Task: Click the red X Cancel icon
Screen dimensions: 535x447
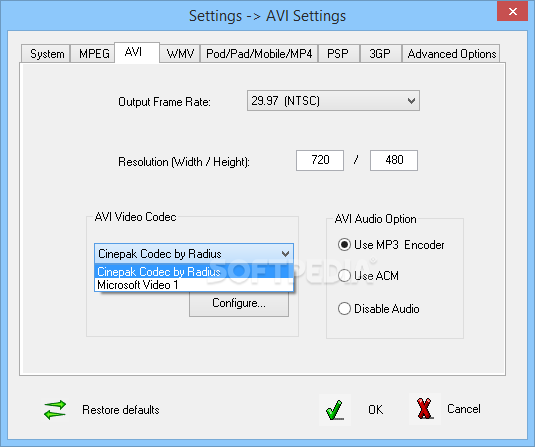Action: point(424,409)
